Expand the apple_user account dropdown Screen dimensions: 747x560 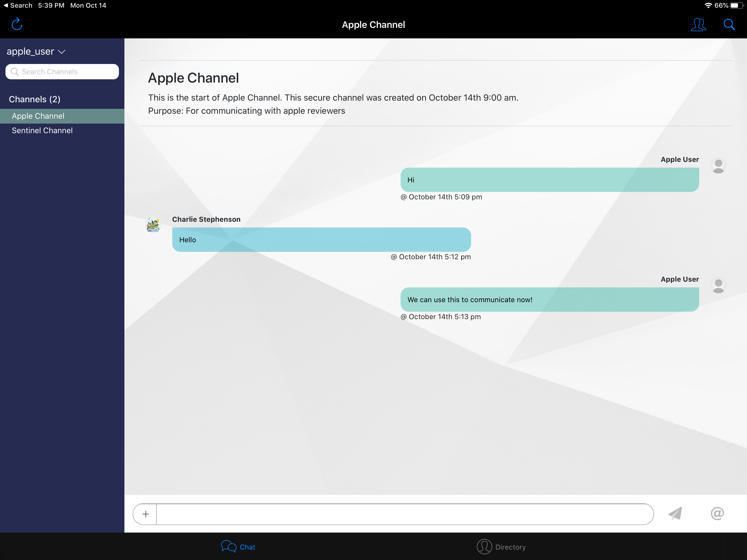(x=36, y=51)
